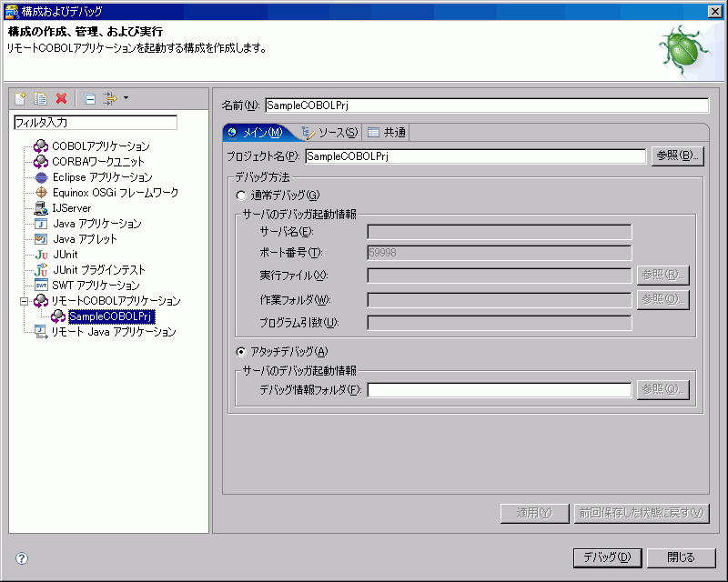Image resolution: width=728 pixels, height=582 pixels.
Task: Open the ソース(S) tab
Action: pyautogui.click(x=330, y=133)
